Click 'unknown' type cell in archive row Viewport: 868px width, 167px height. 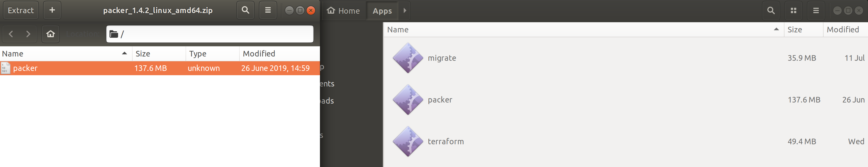pyautogui.click(x=203, y=68)
